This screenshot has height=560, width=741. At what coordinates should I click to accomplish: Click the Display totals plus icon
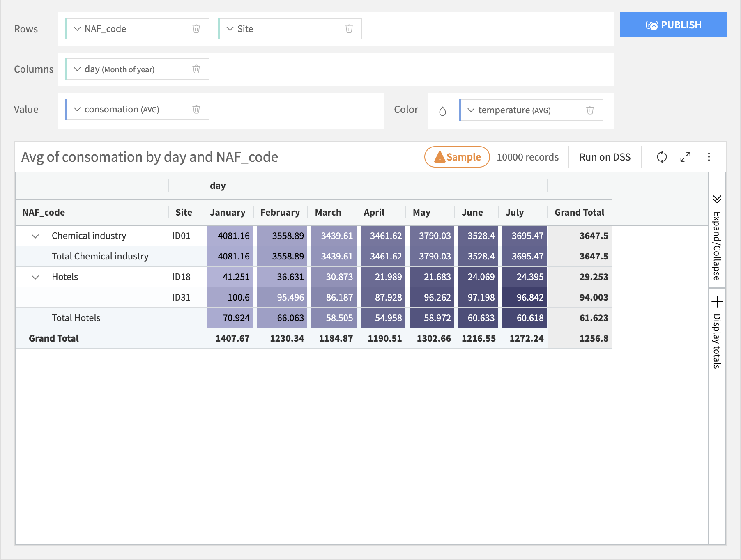coord(717,302)
